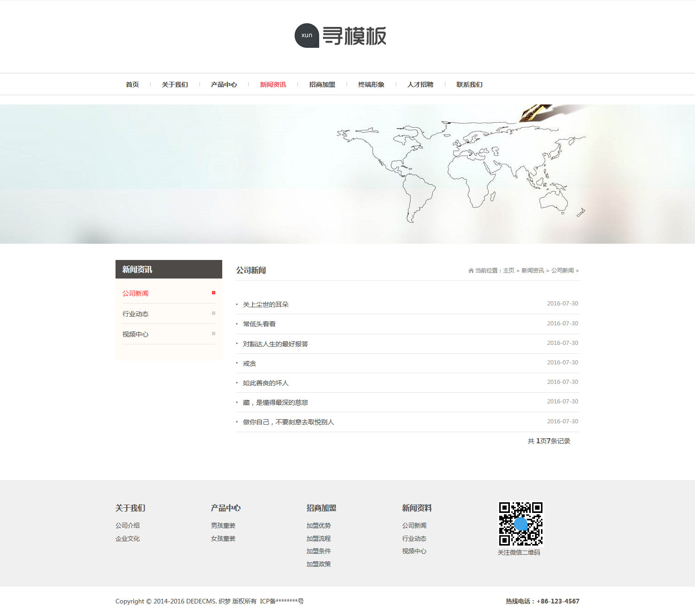The width and height of the screenshot is (695, 616).
Task: Select 行业动态 in the left sidebar
Action: pyautogui.click(x=135, y=314)
